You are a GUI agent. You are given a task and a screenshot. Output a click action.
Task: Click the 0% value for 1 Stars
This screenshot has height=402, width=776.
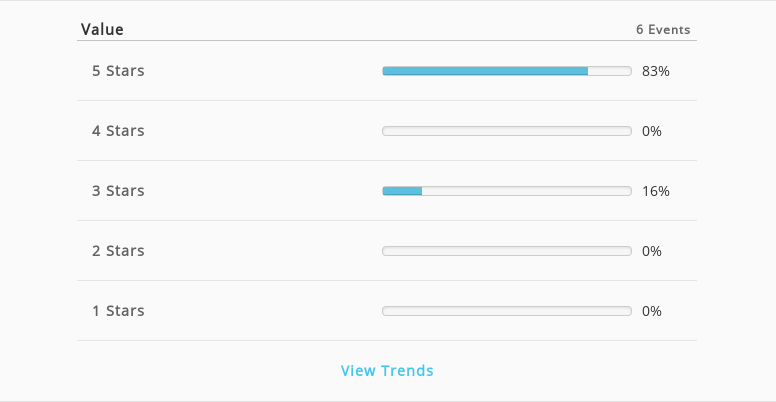click(652, 311)
